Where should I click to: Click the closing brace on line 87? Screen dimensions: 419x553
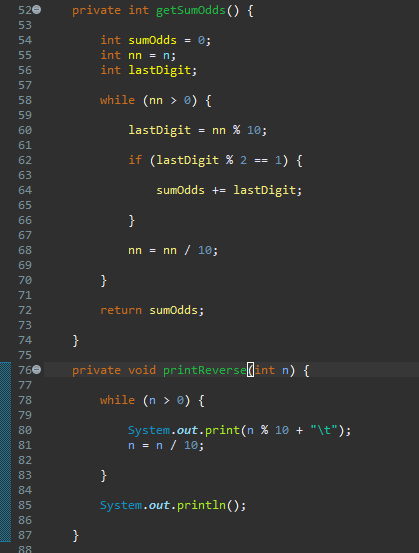coord(75,536)
